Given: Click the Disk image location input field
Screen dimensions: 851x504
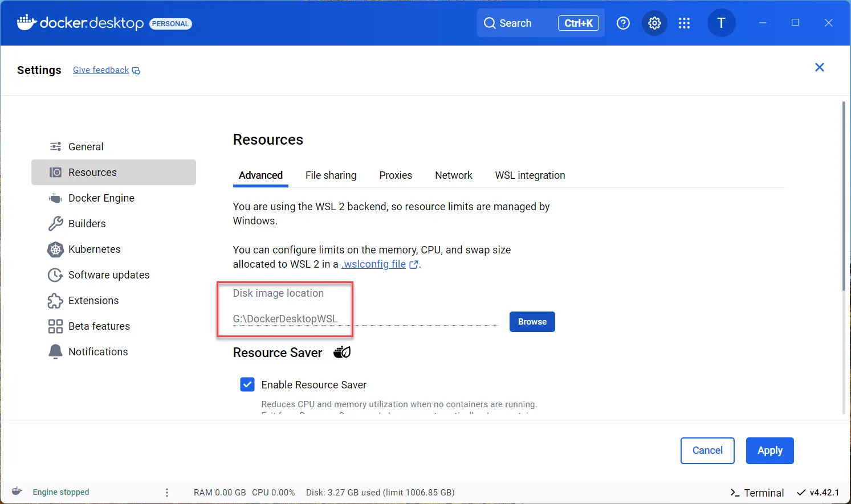Looking at the screenshot, I should point(342,318).
